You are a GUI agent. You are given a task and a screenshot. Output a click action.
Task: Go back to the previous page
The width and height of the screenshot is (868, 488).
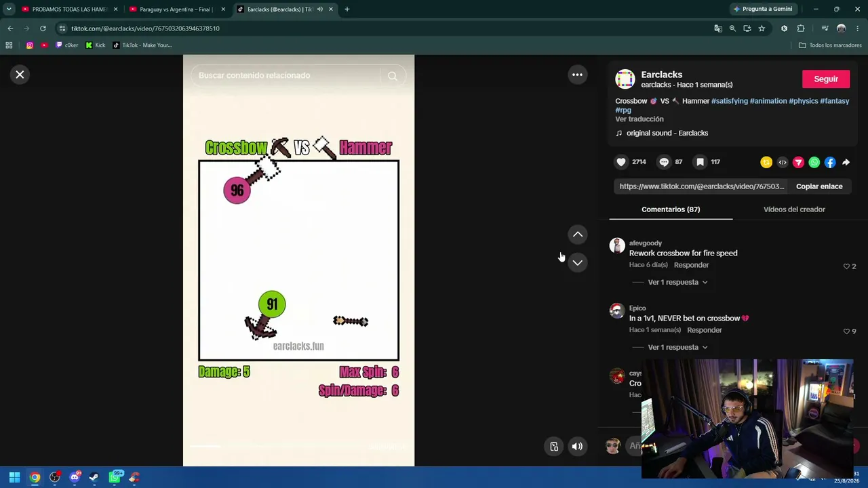[10, 28]
